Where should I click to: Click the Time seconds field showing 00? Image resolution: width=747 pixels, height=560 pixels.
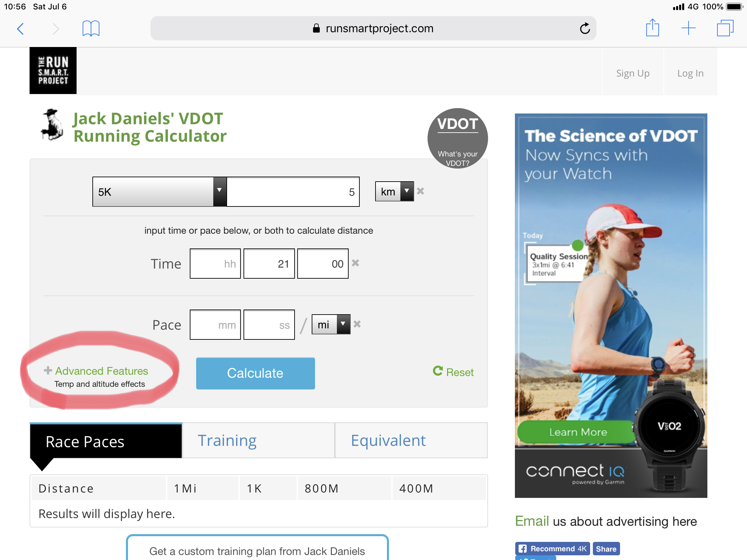(323, 264)
